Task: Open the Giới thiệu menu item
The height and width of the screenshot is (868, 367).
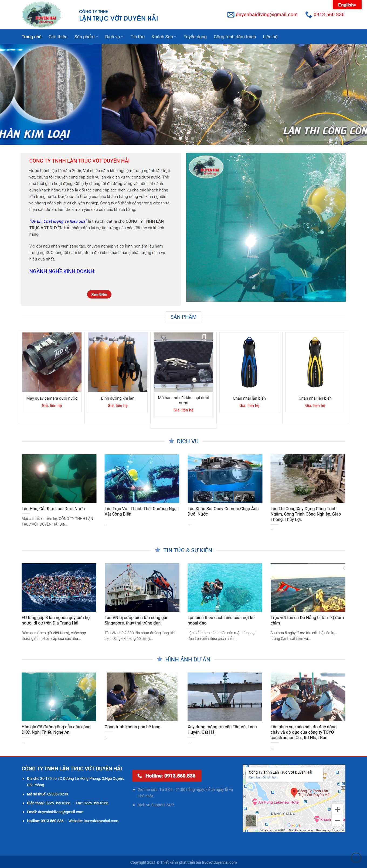Action: click(58, 37)
